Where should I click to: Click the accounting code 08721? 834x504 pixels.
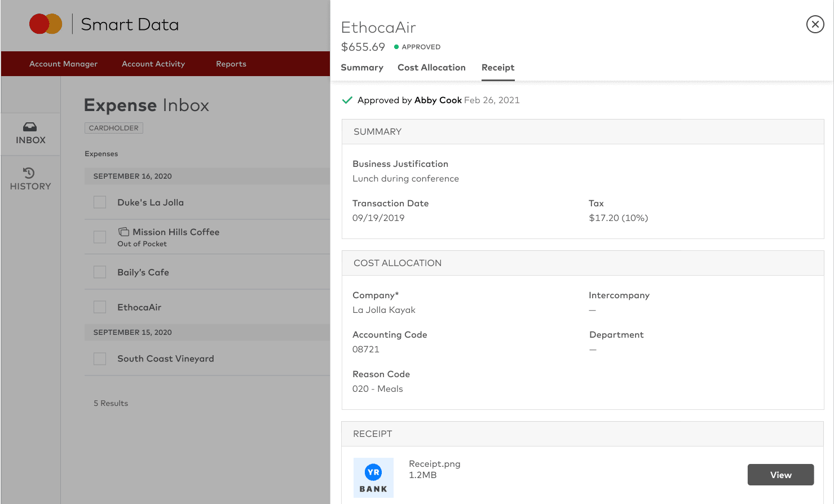coord(366,350)
